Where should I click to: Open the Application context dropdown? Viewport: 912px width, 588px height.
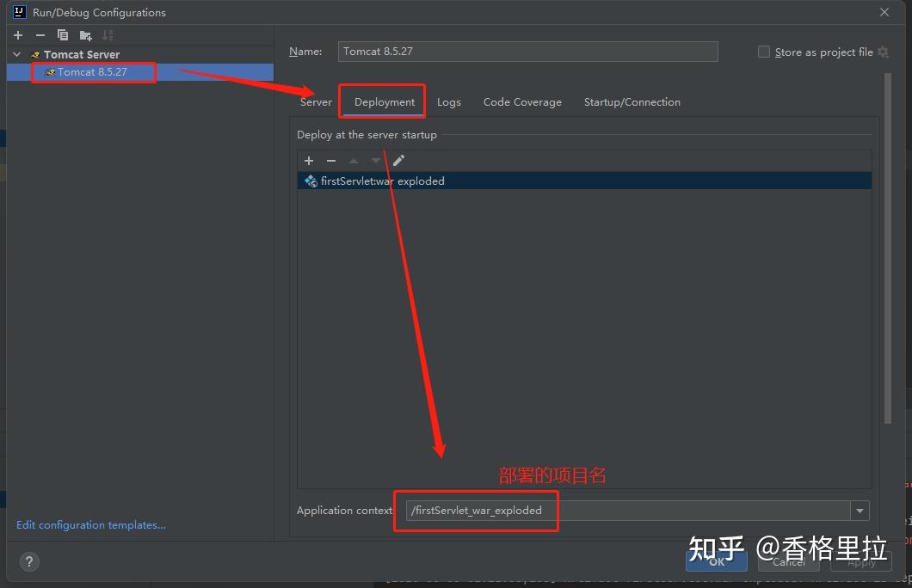point(859,511)
